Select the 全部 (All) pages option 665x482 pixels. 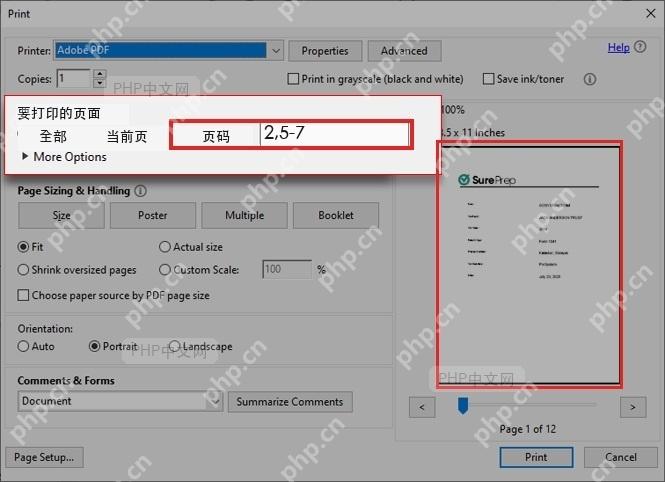coord(53,137)
